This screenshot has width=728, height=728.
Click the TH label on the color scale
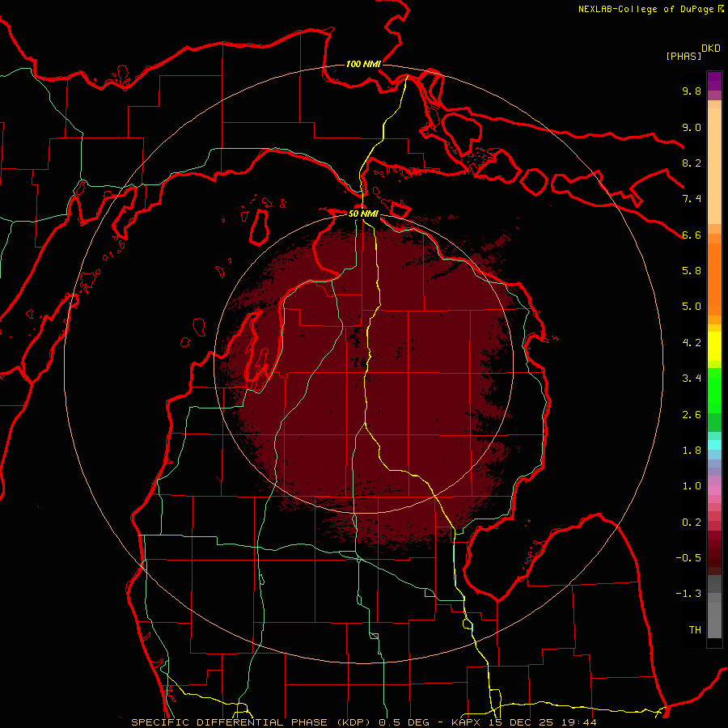pyautogui.click(x=695, y=629)
